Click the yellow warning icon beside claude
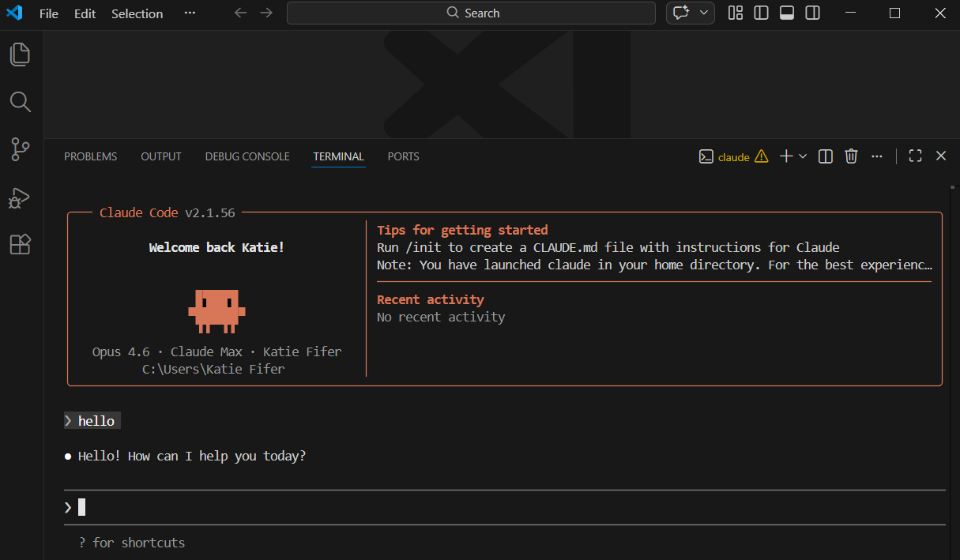Image resolution: width=960 pixels, height=560 pixels. click(x=761, y=156)
